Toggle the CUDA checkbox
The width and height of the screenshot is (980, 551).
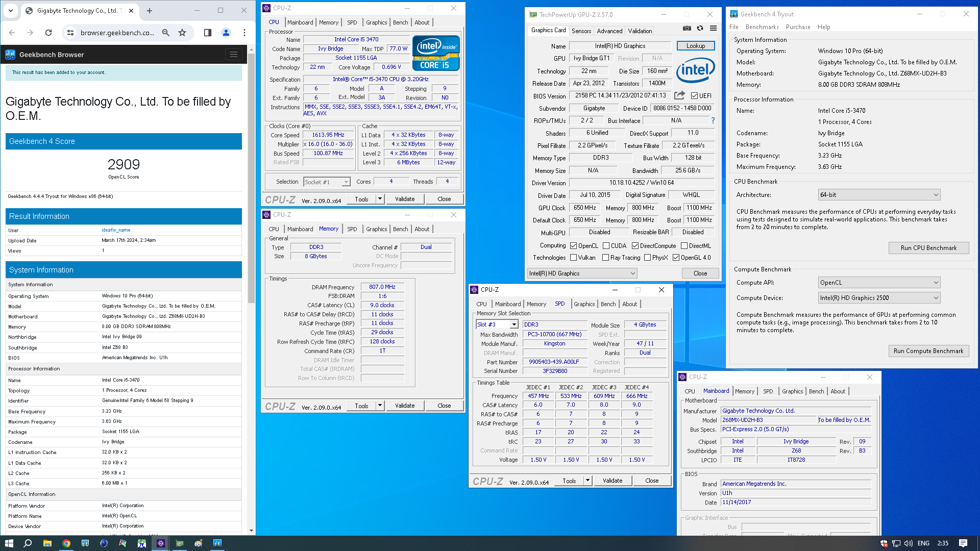(606, 246)
